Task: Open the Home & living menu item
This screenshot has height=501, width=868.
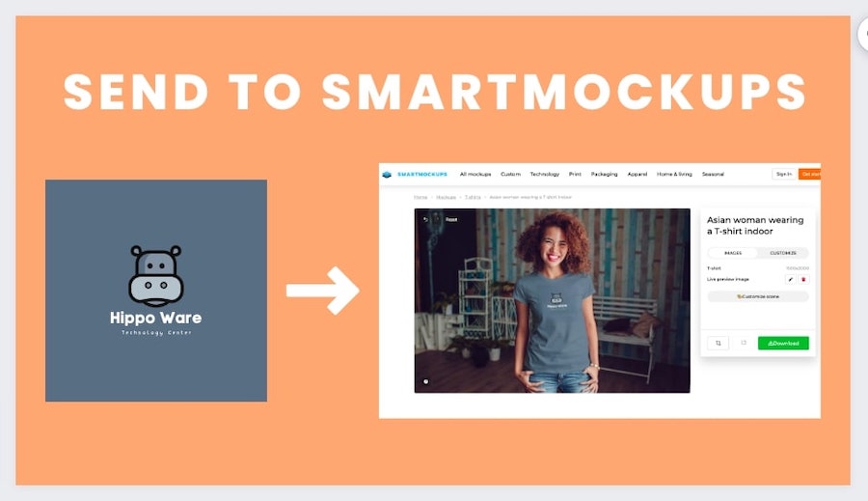Action: pyautogui.click(x=674, y=174)
